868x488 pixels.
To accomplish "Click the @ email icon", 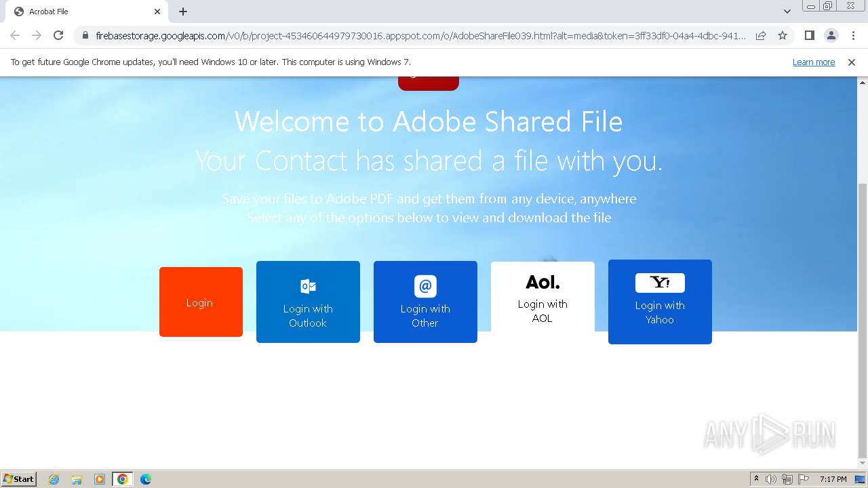I will tap(425, 286).
